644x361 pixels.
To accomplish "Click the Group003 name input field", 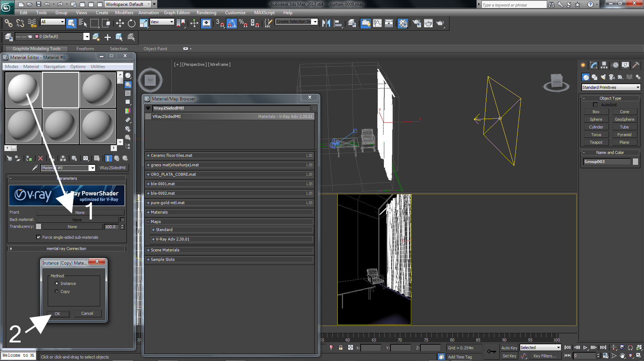I will 606,162.
